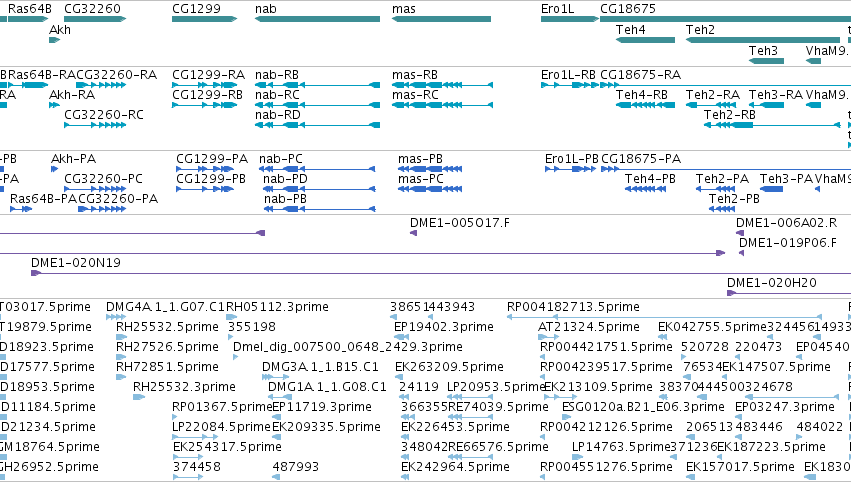Viewport: 851px width, 482px height.
Task: Select the mas-PC protein label
Action: pos(421,179)
